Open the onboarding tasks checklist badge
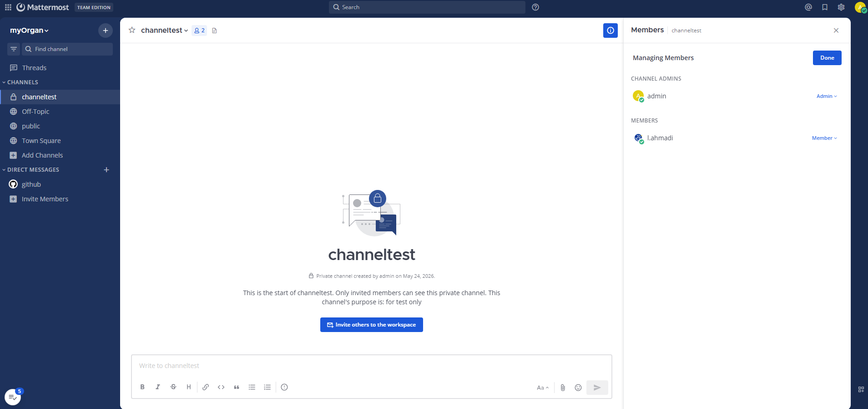 [x=13, y=397]
